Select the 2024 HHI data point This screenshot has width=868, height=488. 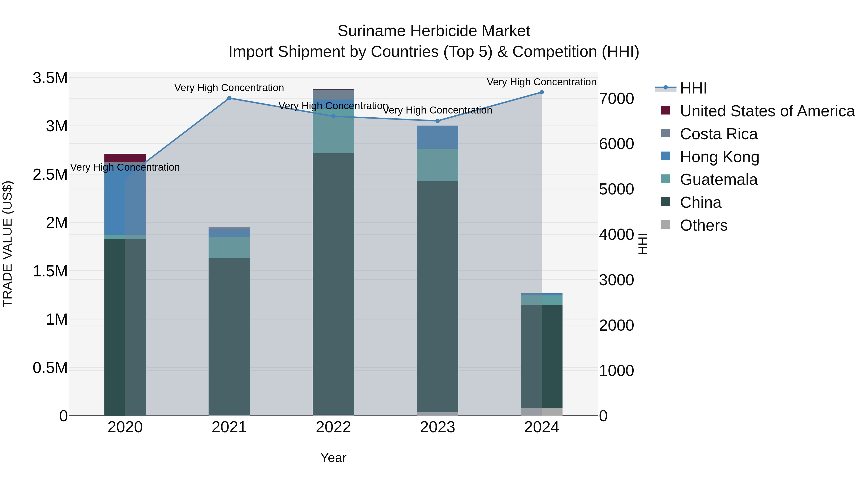542,92
